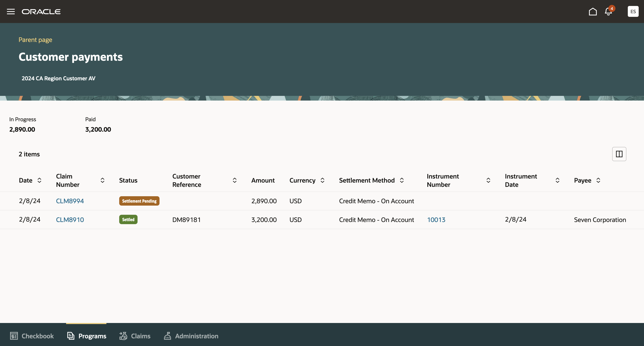Open notifications bell with 4 alerts

(608, 11)
